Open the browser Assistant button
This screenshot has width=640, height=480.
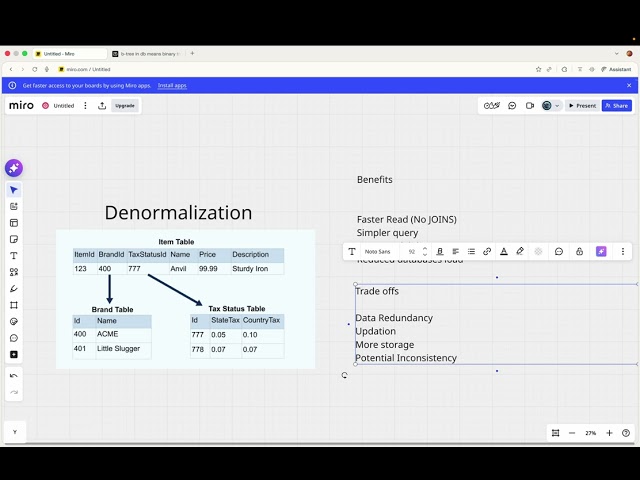616,69
